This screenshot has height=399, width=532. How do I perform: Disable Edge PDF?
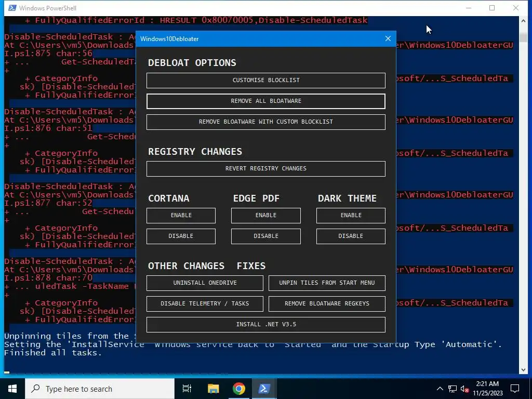(265, 236)
